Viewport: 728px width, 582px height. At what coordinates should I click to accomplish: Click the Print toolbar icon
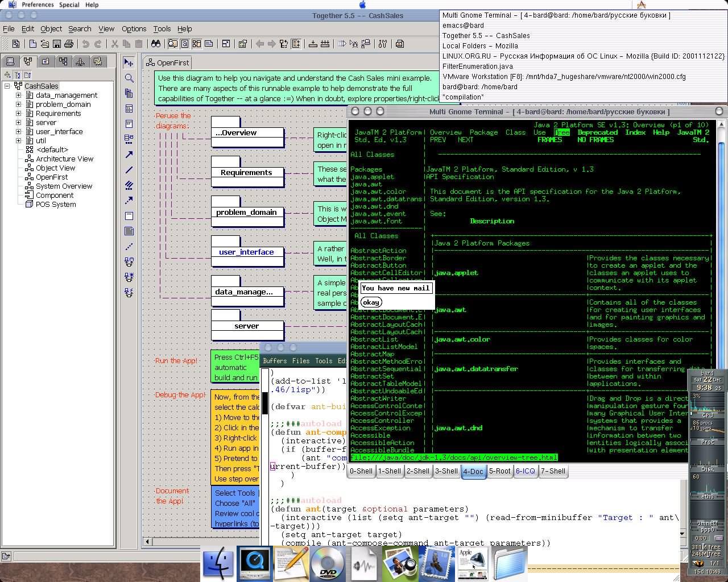69,44
